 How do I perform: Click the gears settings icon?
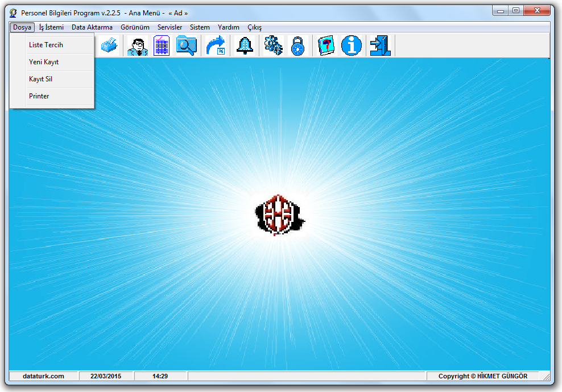tap(273, 46)
